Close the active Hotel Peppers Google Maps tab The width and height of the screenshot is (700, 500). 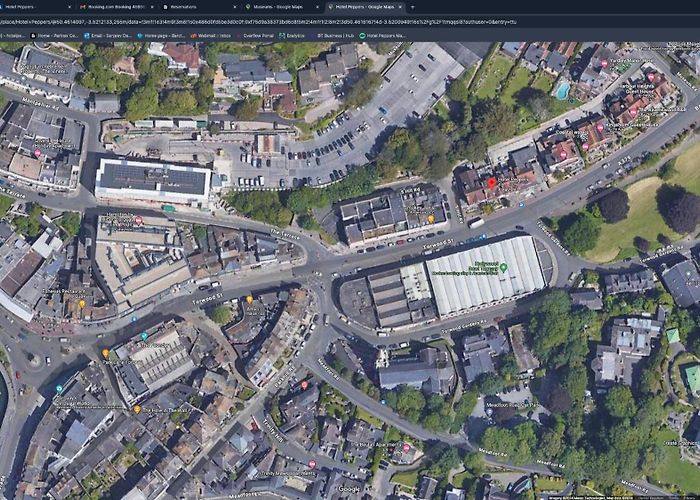tap(400, 7)
